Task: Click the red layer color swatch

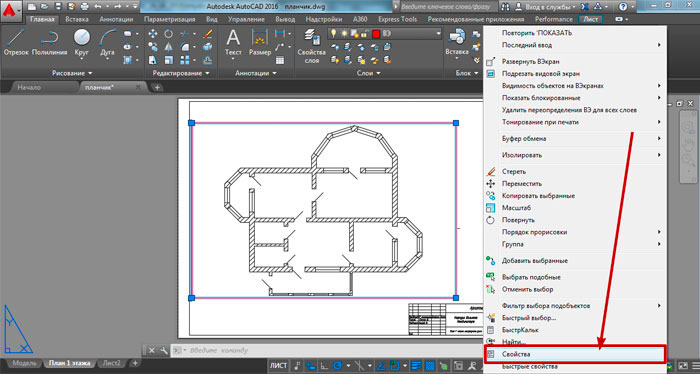Action: 376,34
